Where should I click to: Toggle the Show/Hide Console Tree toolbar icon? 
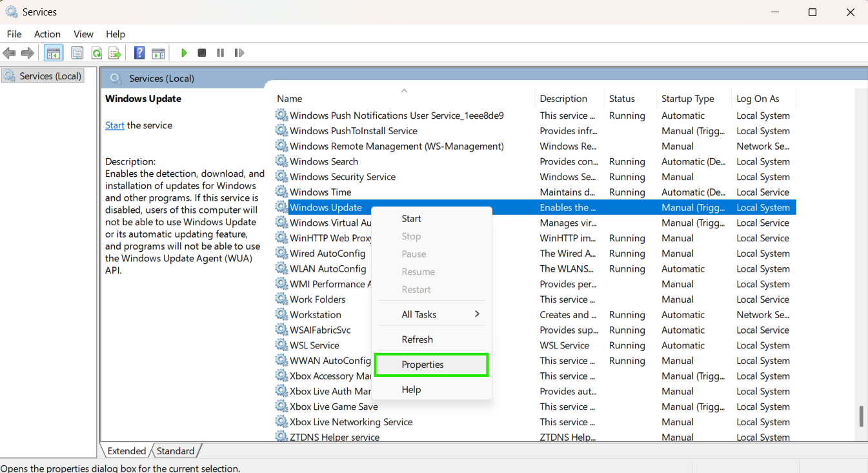[54, 53]
